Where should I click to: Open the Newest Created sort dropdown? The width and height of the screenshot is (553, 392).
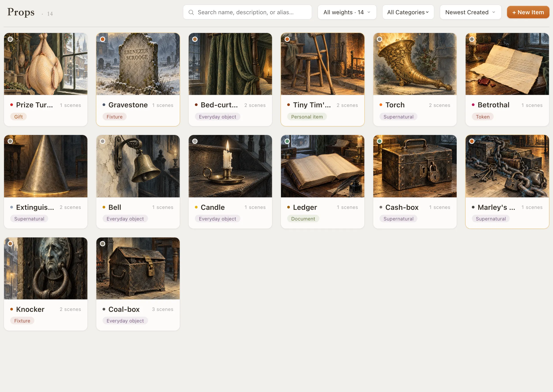click(470, 12)
